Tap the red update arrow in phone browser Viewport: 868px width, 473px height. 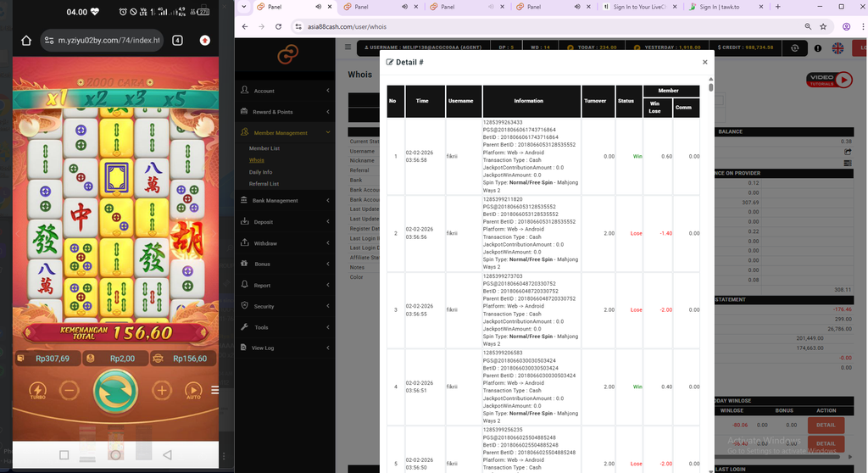point(205,41)
